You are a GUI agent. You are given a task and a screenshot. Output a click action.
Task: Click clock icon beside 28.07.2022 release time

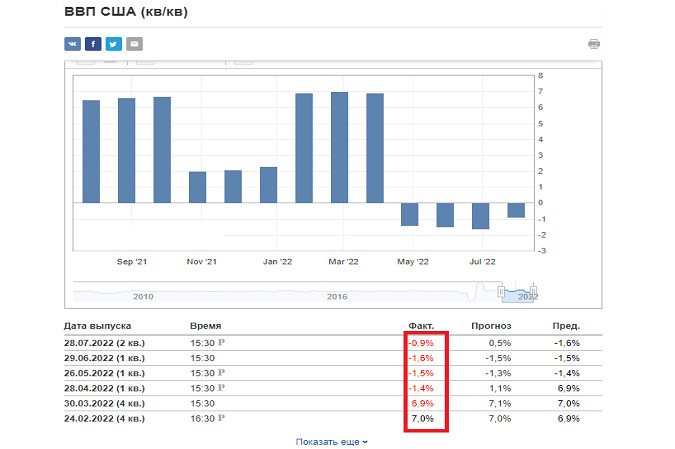(x=222, y=342)
